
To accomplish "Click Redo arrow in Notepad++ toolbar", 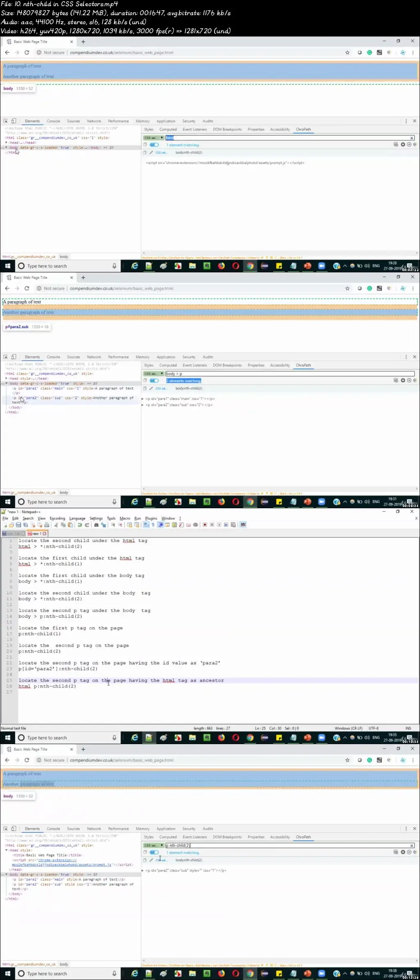I will (x=87, y=525).
